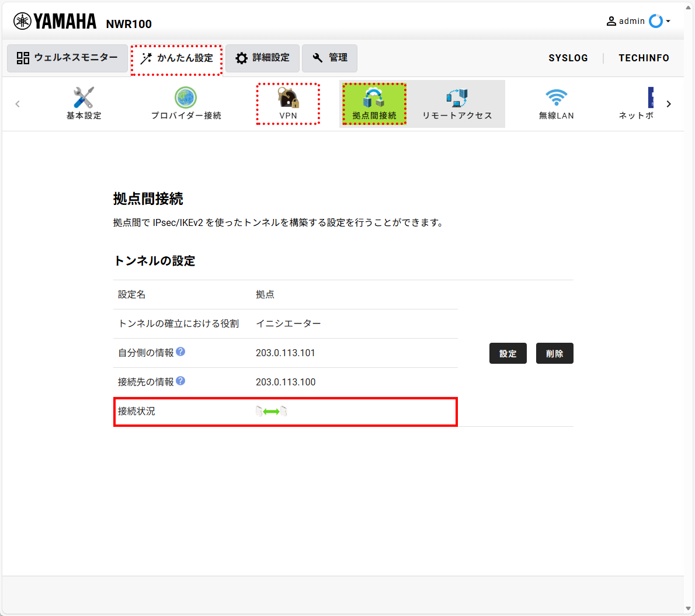
Task: Show next menu items with right chevron
Action: pos(669,104)
